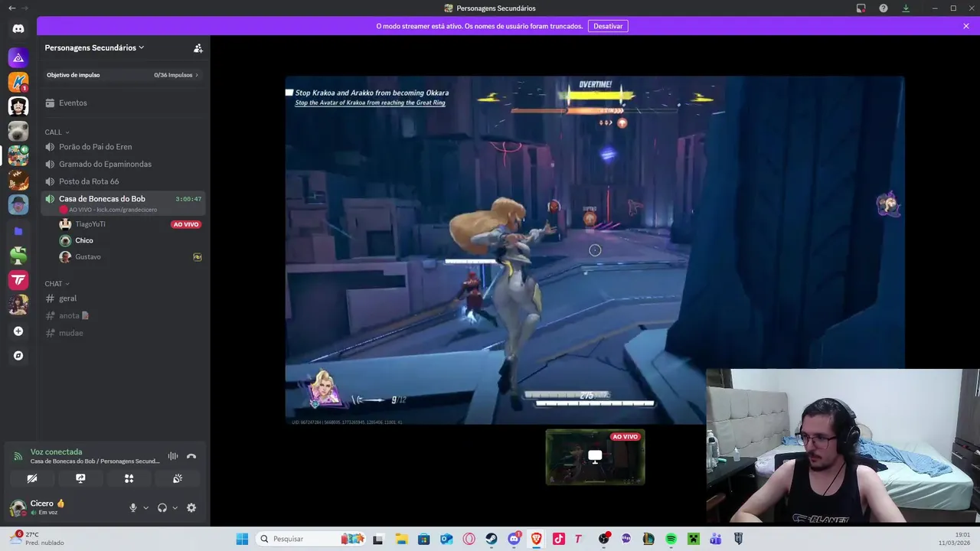This screenshot has width=980, height=551.
Task: Expand microphone input options chevron
Action: click(145, 507)
